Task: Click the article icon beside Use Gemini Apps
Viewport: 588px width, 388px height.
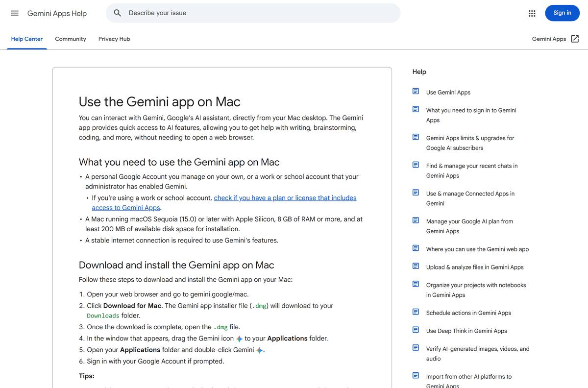Action: coord(416,91)
